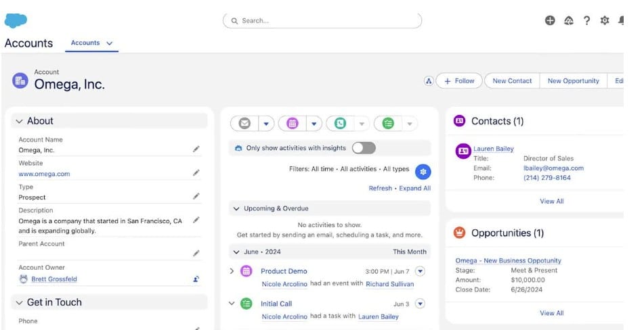This screenshot has height=330, width=644.
Task: Open Initial Call row actions menu
Action: tap(420, 304)
